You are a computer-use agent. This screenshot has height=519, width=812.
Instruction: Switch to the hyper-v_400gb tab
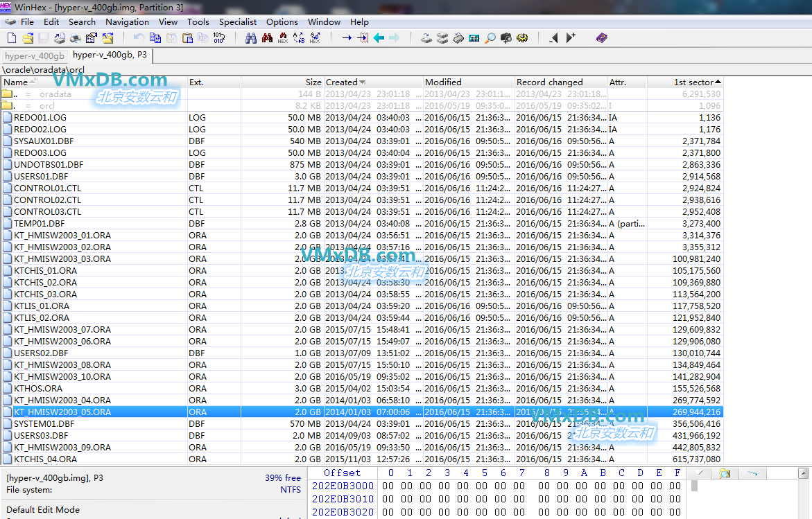35,56
